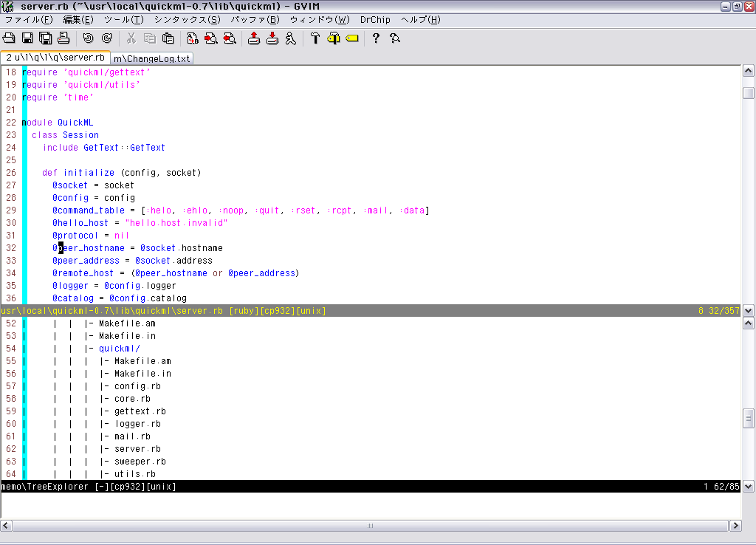Screen dimensions: 756x545
Task: Click the Cut scissors icon
Action: 131,38
